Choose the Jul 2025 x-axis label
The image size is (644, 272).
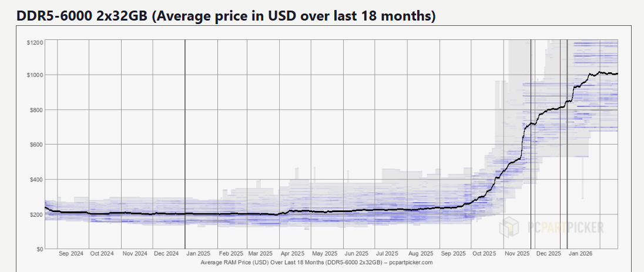point(388,254)
